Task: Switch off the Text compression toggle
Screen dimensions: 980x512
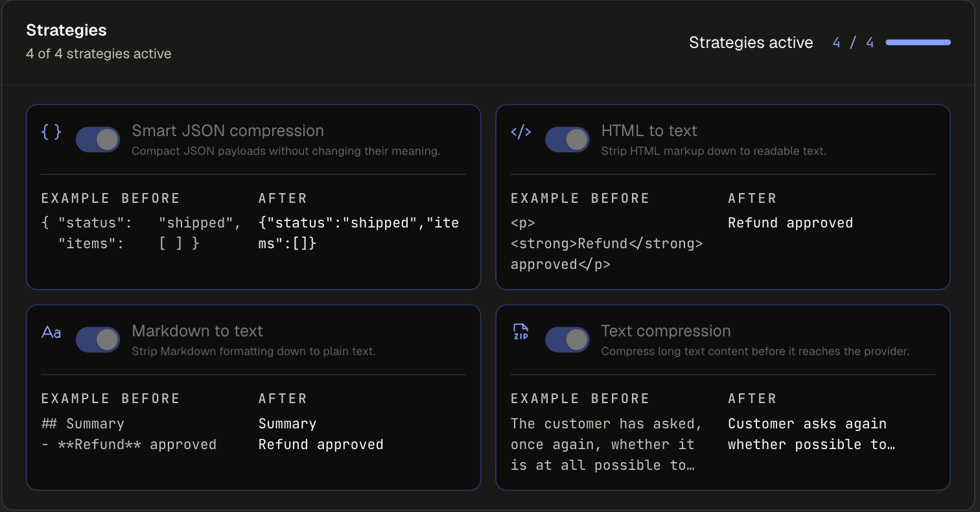Action: pyautogui.click(x=567, y=340)
